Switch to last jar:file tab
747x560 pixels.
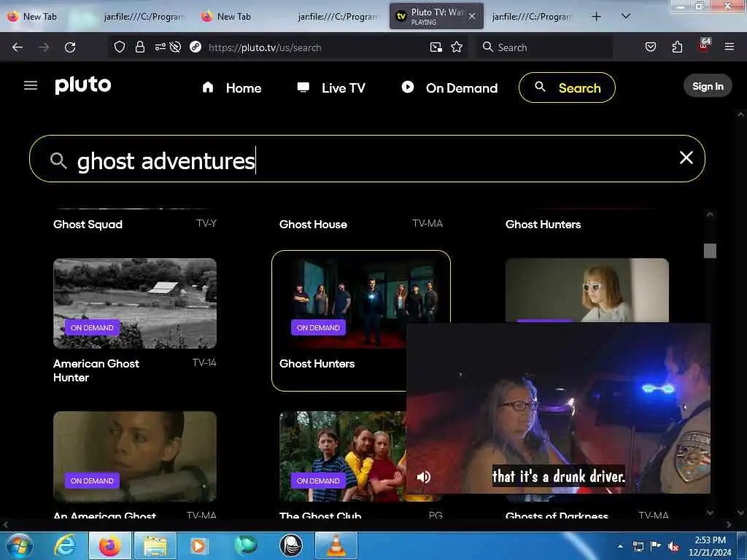(x=531, y=17)
